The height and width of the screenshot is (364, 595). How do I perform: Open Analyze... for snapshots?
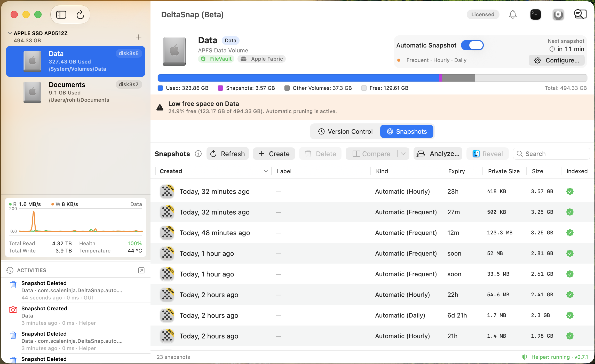click(438, 154)
